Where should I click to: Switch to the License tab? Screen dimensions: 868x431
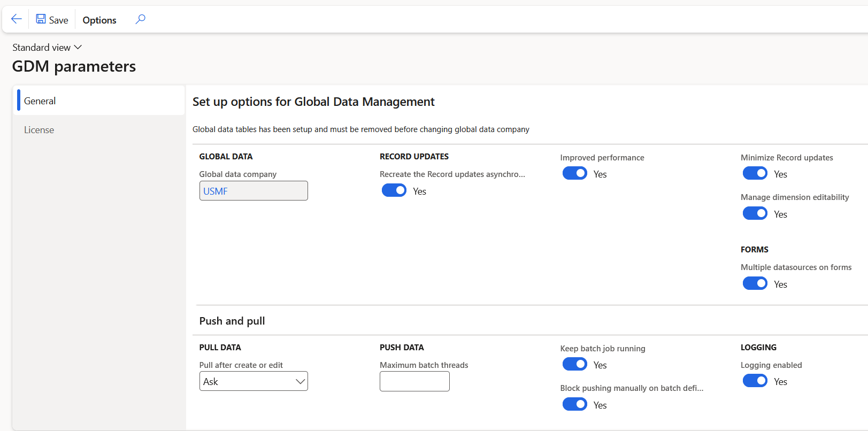[39, 130]
